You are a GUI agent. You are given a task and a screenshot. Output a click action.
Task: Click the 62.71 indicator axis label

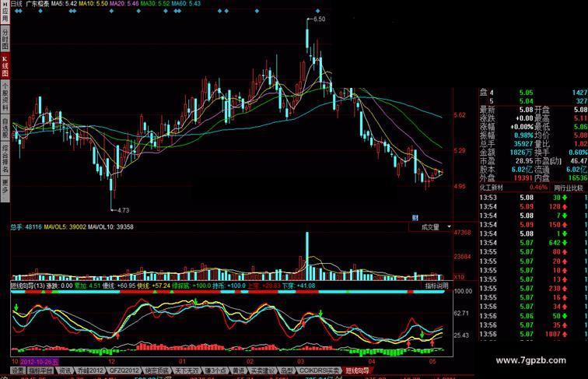coord(461,313)
